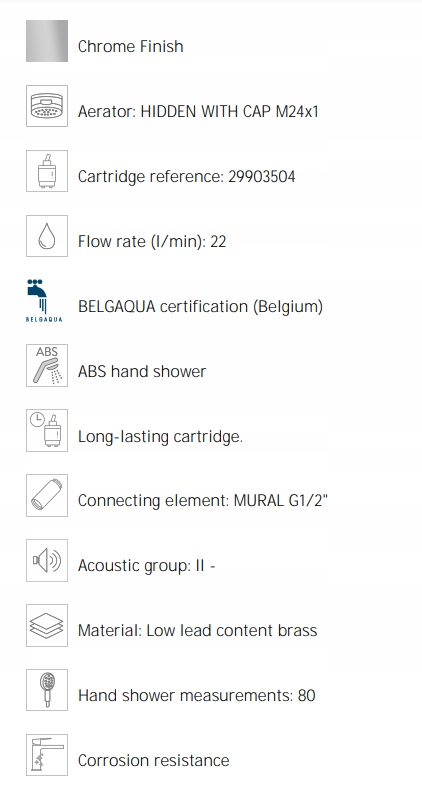
Task: Click the ABS hand shower icon
Action: [47, 366]
